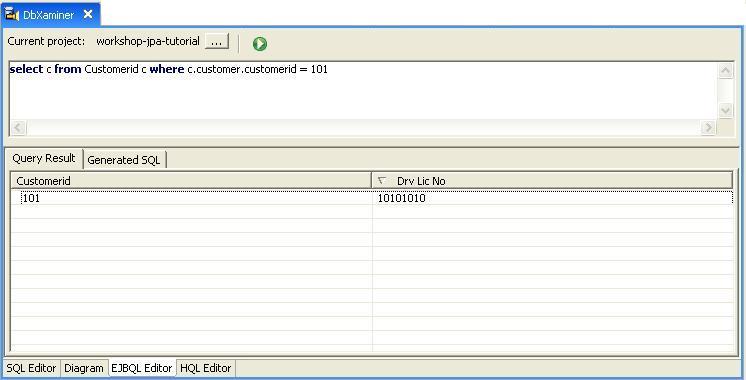Image resolution: width=746 pixels, height=380 pixels.
Task: Select the cell with value 10101010
Action: point(553,198)
